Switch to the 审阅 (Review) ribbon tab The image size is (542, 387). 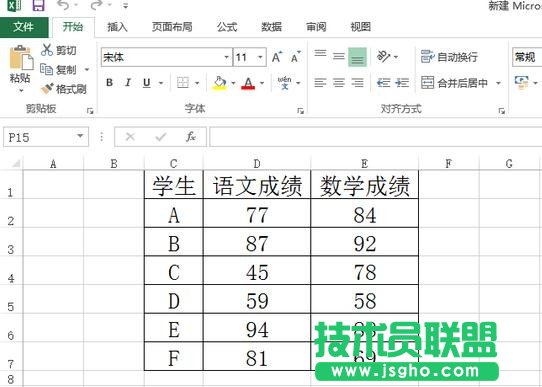[x=316, y=27]
